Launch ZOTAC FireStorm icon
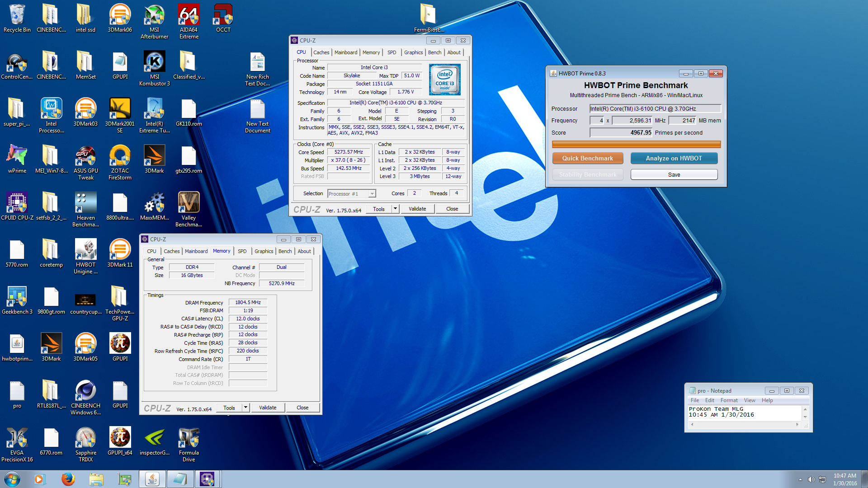868x488 pixels. coord(120,163)
